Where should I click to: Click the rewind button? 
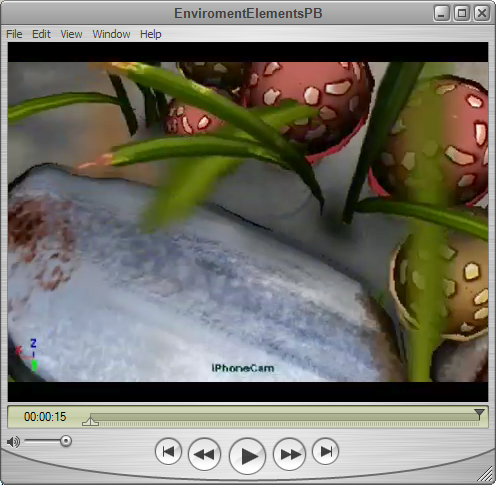(x=204, y=454)
